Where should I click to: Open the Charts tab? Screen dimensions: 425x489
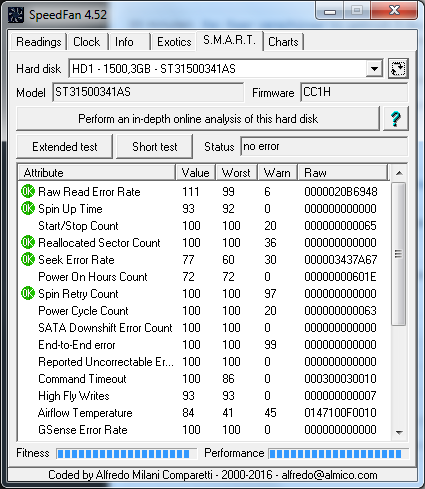click(283, 42)
